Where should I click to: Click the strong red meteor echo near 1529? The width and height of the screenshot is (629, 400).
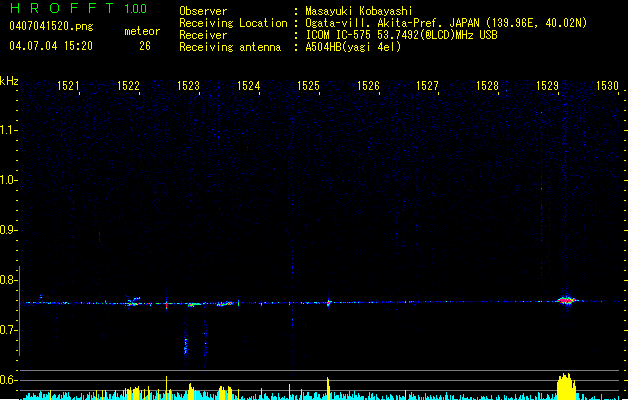coord(566,300)
